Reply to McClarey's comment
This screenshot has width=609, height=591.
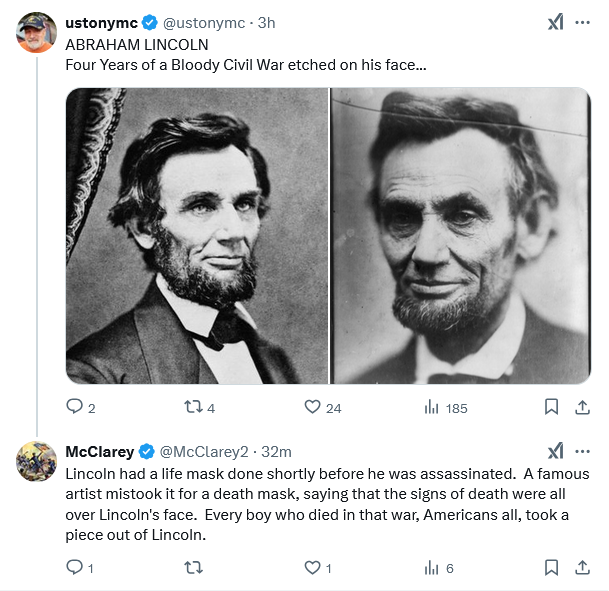[74, 568]
